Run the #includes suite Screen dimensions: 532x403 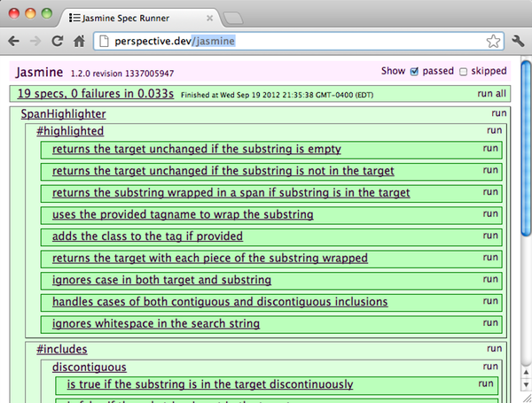click(495, 349)
